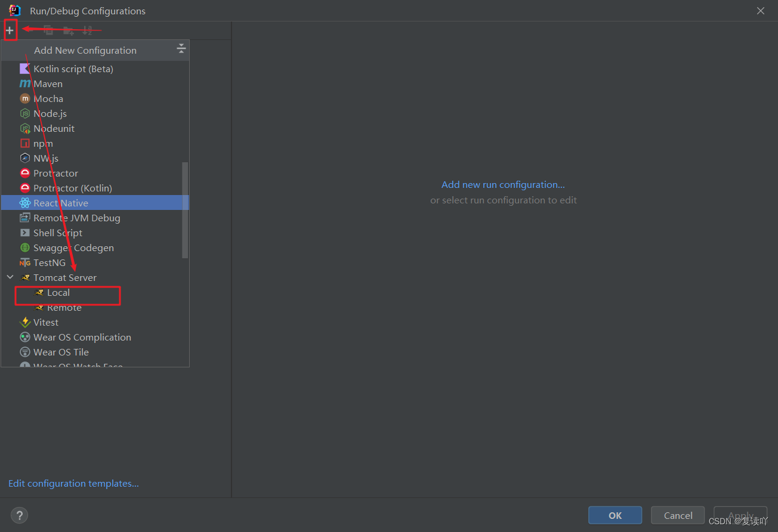The image size is (778, 532).
Task: Open the Add new run configuration link
Action: [503, 185]
